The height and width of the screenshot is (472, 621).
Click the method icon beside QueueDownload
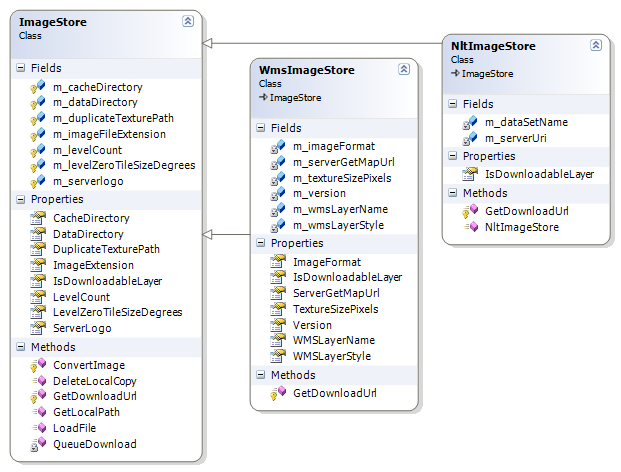[x=38, y=444]
